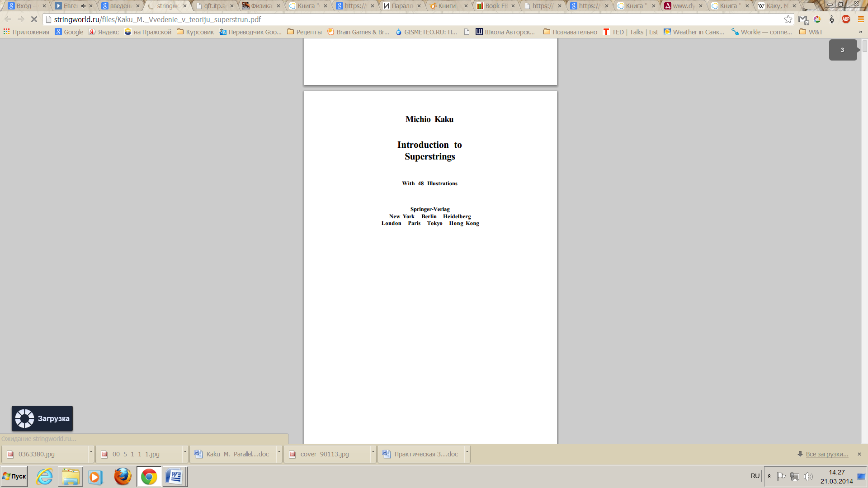The image size is (868, 488).
Task: Open downloaded file 00_5_1_1_1.jpg
Action: tap(138, 454)
